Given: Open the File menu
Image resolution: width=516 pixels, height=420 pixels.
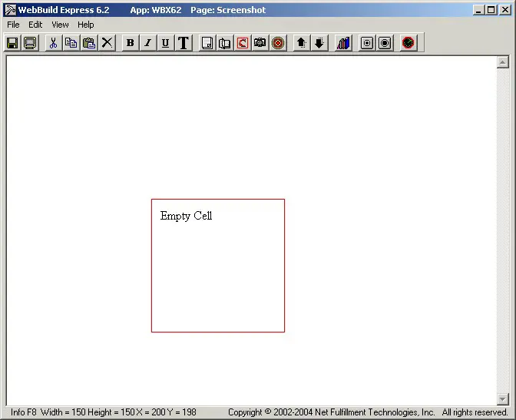Looking at the screenshot, I should tap(13, 25).
